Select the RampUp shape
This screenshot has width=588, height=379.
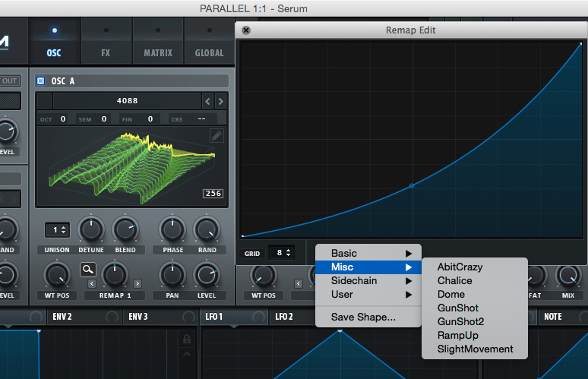[x=475, y=336]
